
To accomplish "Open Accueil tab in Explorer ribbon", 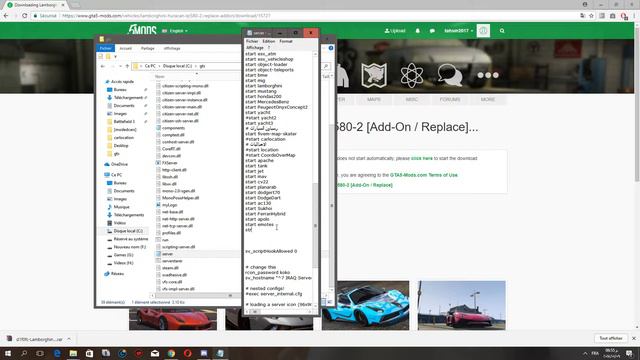I will coord(126,48).
